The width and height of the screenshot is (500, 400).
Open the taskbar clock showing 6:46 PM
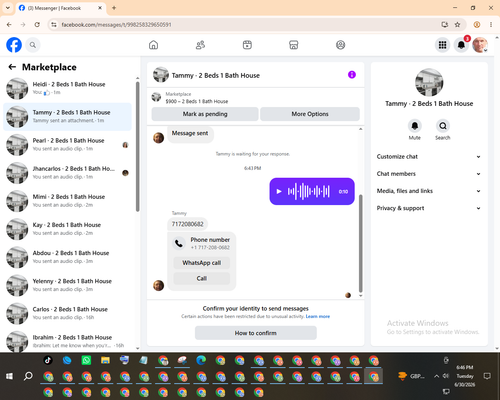click(465, 376)
